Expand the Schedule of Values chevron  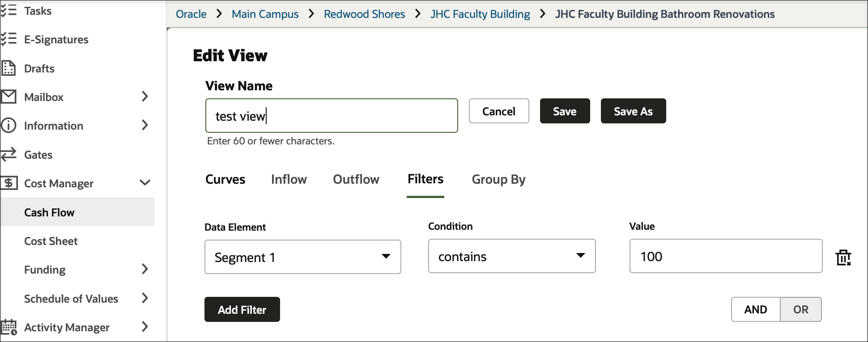pyautogui.click(x=145, y=298)
